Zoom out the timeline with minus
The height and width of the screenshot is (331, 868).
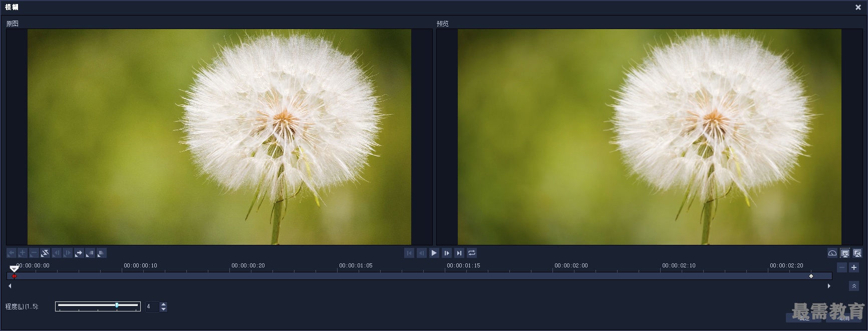842,268
